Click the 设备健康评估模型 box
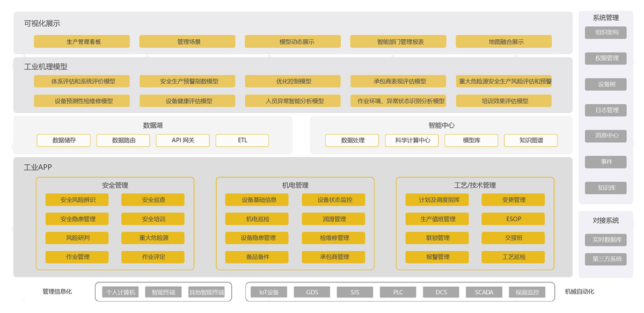This screenshot has width=644, height=313. [x=187, y=101]
